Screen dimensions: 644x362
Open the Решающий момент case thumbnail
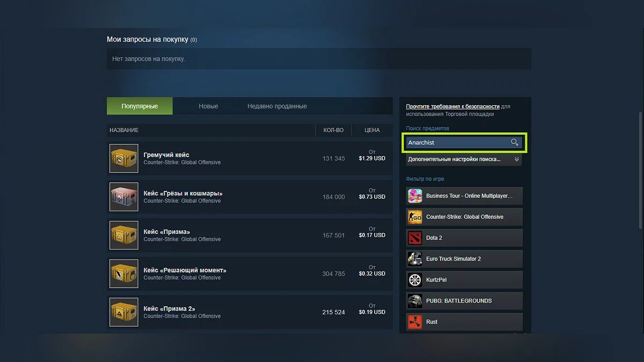click(x=124, y=274)
